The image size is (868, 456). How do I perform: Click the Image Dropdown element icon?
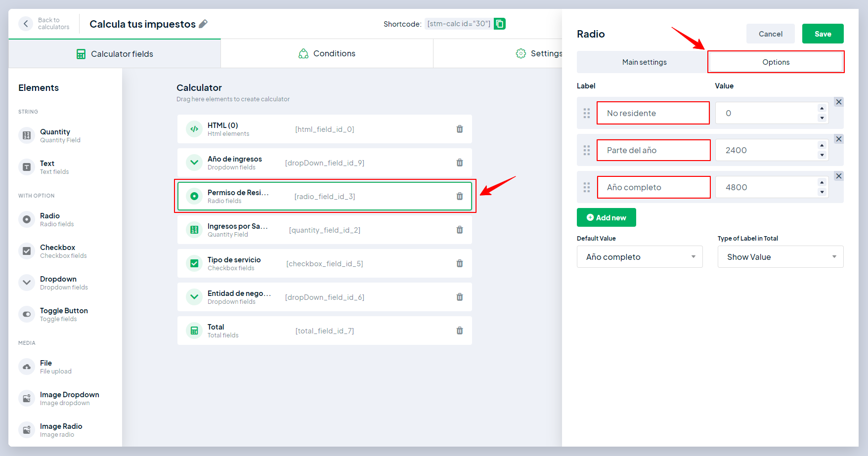(x=27, y=398)
